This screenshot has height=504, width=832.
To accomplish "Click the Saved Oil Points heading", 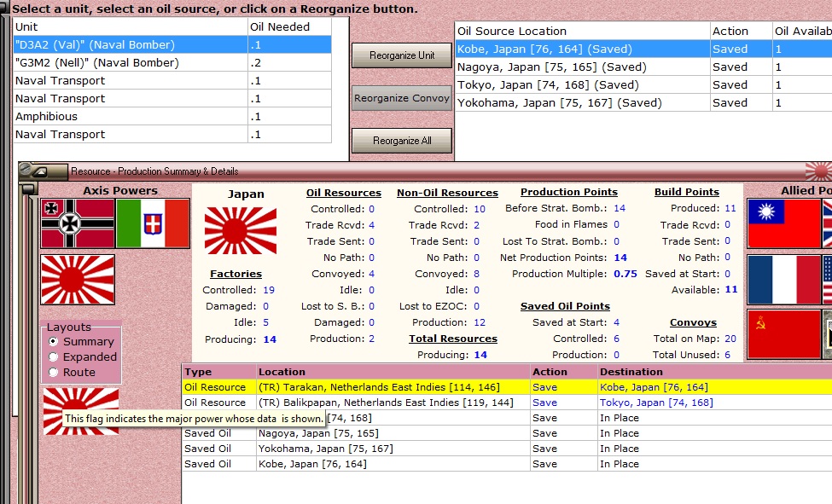I will click(x=565, y=306).
